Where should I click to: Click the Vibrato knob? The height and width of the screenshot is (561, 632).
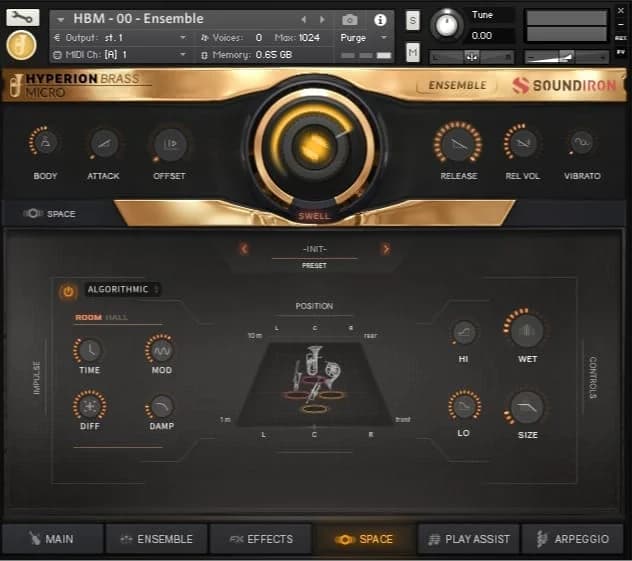[x=582, y=143]
